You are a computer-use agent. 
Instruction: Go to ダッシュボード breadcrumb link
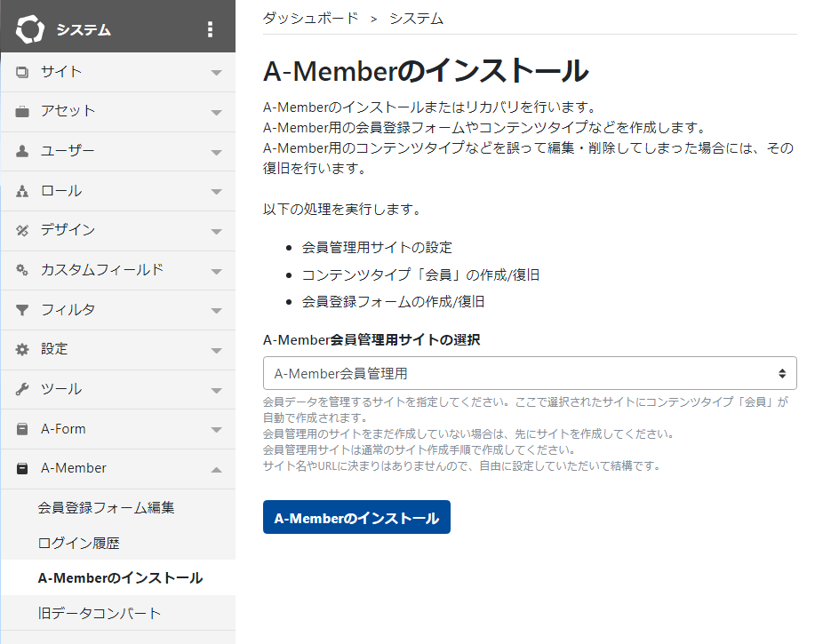tap(311, 18)
